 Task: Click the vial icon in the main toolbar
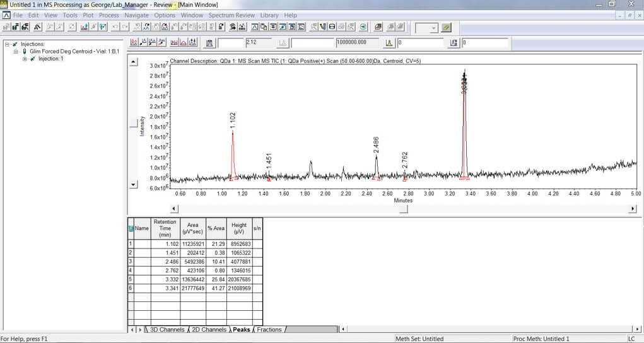(x=322, y=27)
